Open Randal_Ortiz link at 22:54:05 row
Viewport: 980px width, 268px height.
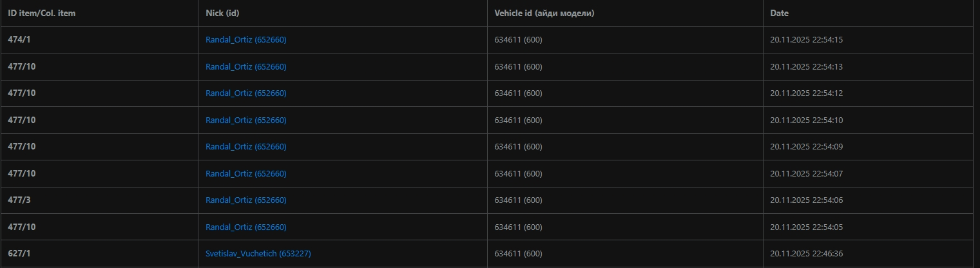(x=245, y=227)
